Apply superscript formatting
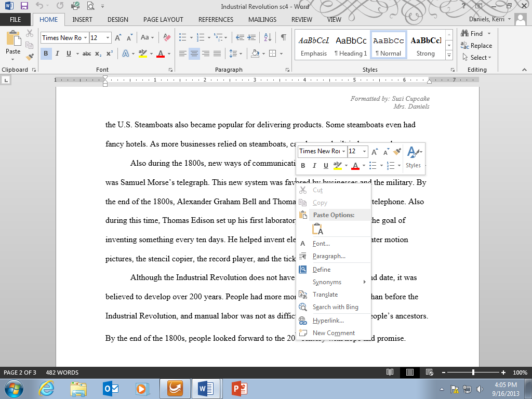This screenshot has width=532, height=399. [x=110, y=54]
